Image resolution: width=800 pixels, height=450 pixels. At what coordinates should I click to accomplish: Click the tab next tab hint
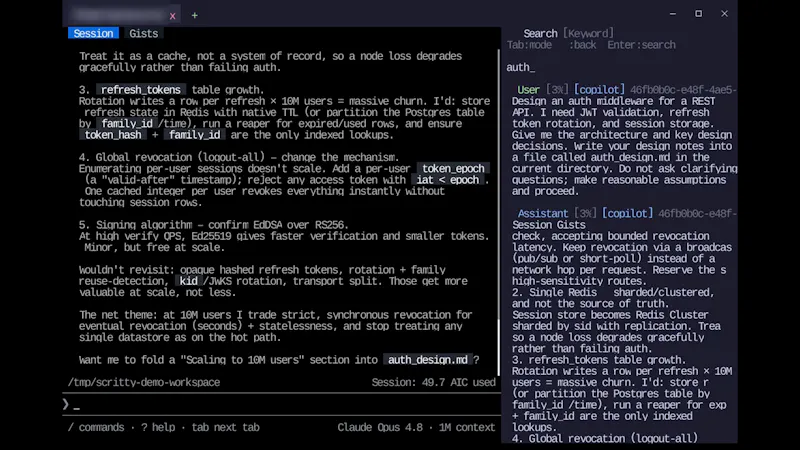click(226, 427)
